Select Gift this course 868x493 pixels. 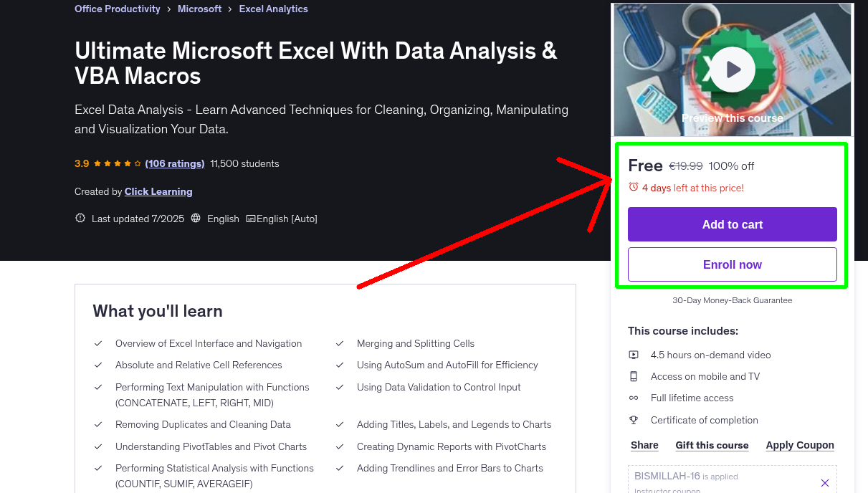[x=712, y=445]
